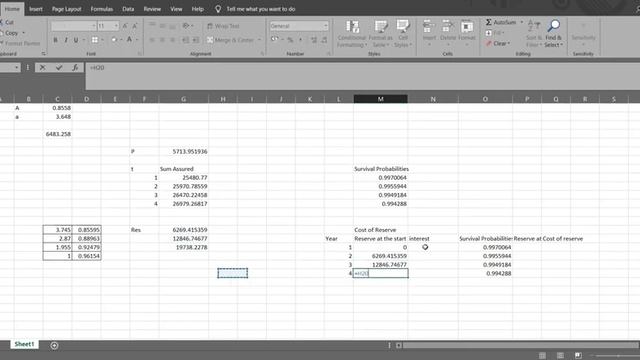Open the Name Box dropdown arrow
The width and height of the screenshot is (640, 360).
pyautogui.click(x=16, y=67)
